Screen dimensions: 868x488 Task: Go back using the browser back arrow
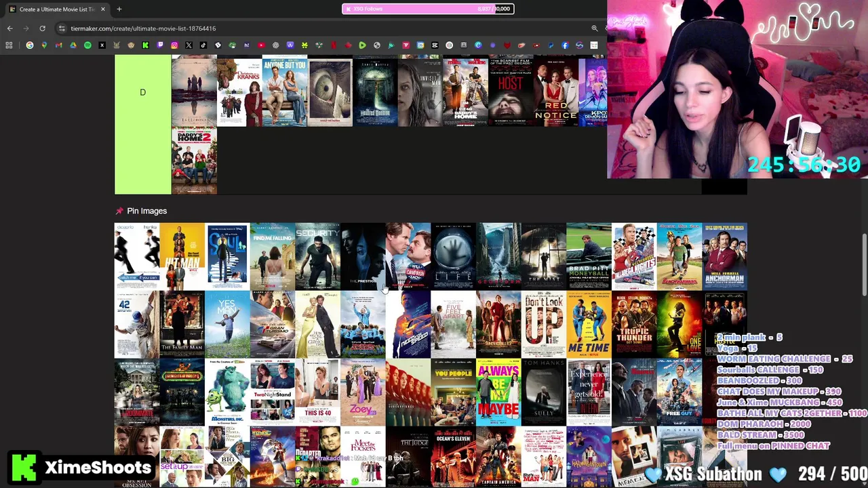(9, 28)
